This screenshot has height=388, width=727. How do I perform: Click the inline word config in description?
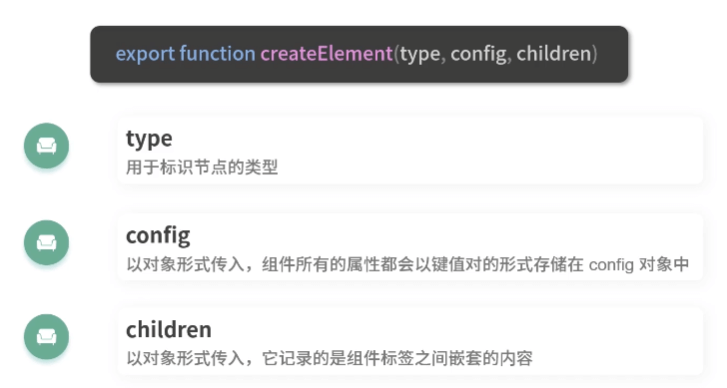click(611, 265)
